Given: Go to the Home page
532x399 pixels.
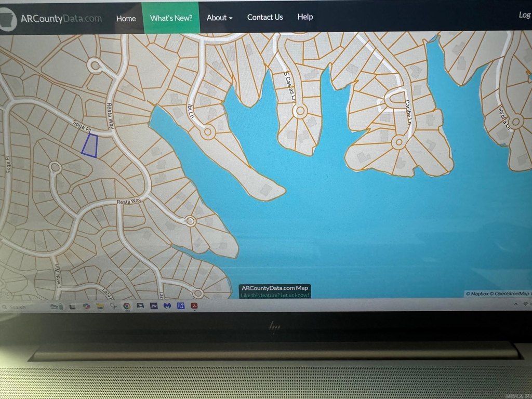Looking at the screenshot, I should [x=126, y=18].
